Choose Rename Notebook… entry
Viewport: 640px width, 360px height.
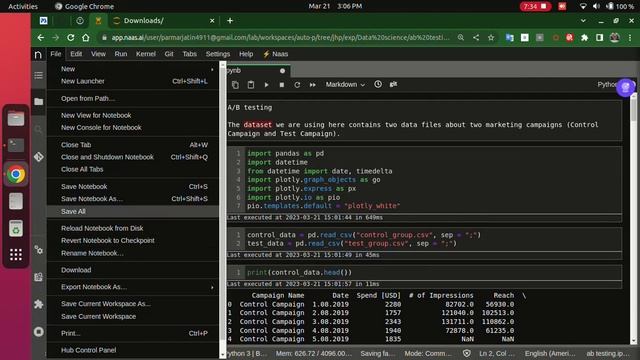tap(133, 253)
